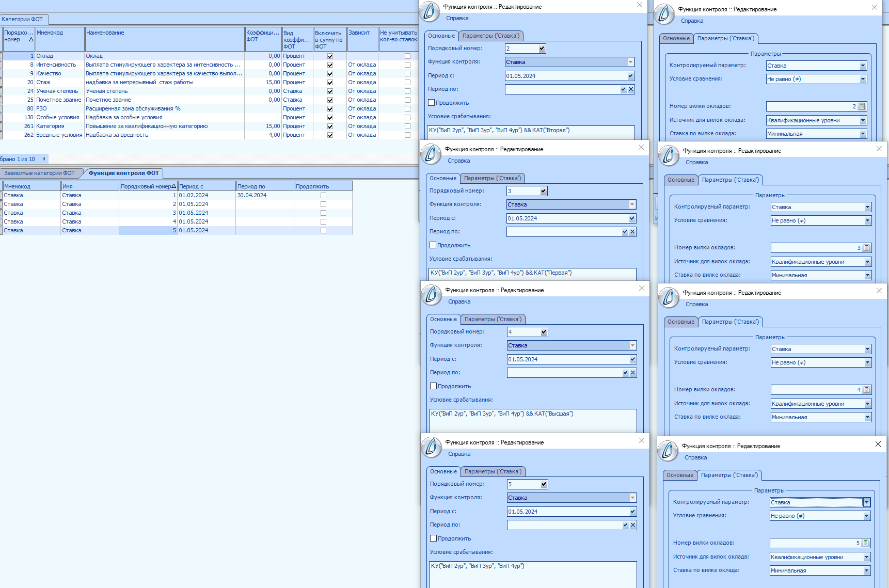Viewport: 889px width, 588px height.
Task: Click clear X icon in Период по, ordinal 5 dialog
Action: (x=633, y=525)
